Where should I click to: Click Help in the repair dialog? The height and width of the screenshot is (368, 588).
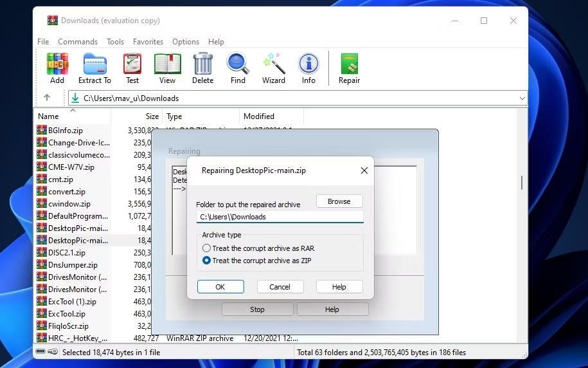coord(339,287)
